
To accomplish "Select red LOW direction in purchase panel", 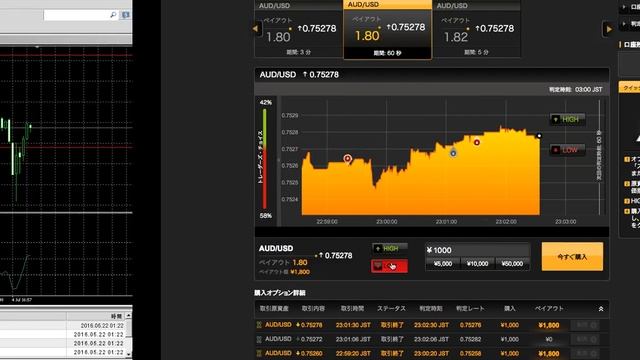I will pos(390,266).
